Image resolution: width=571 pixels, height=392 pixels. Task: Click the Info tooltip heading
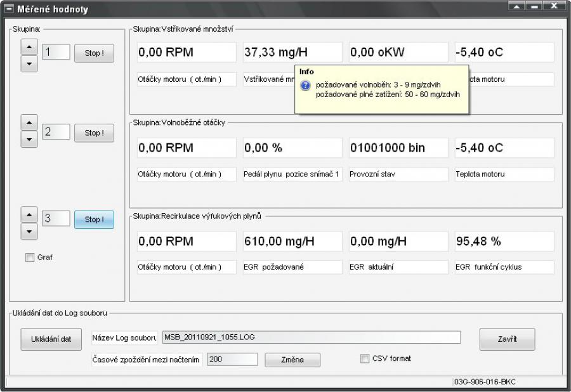click(x=306, y=72)
